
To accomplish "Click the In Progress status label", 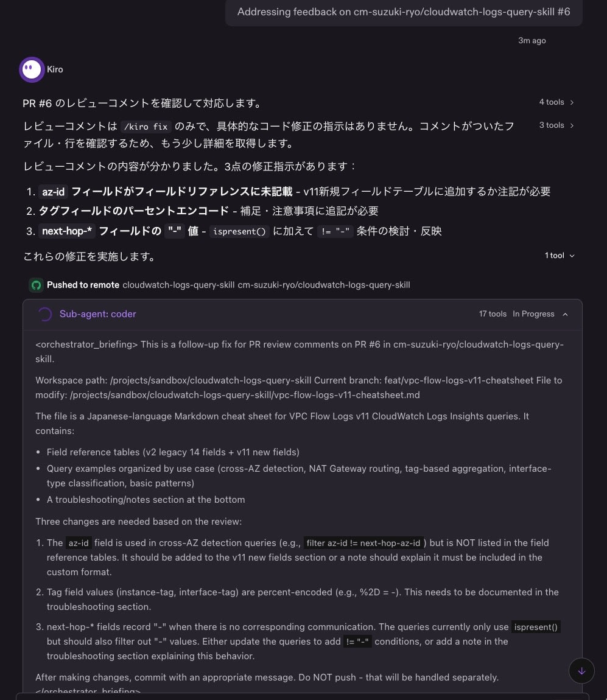I will (533, 314).
